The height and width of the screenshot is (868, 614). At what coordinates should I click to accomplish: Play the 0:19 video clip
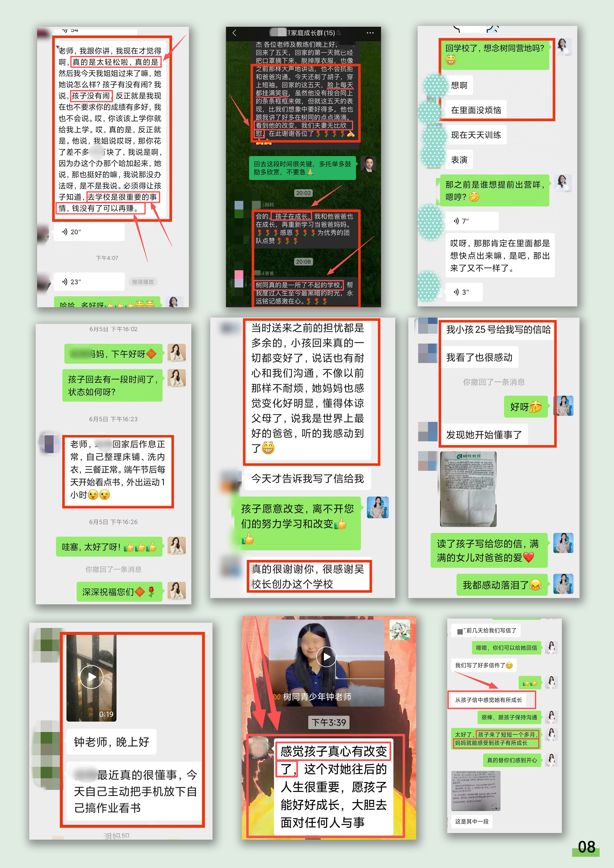(92, 677)
